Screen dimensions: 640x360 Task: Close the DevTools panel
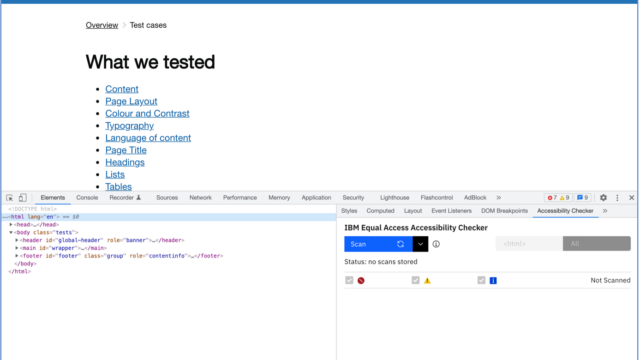631,198
